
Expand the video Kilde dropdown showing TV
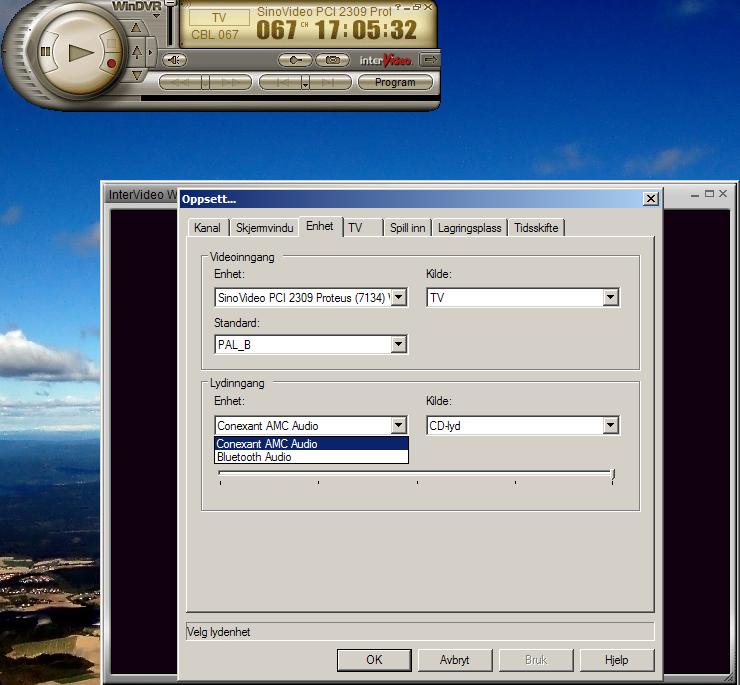pyautogui.click(x=610, y=297)
